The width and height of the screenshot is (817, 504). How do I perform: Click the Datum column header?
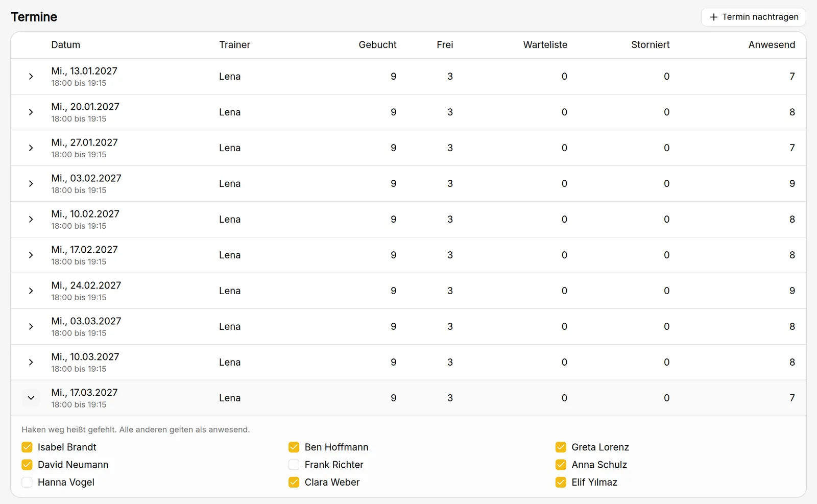click(66, 45)
